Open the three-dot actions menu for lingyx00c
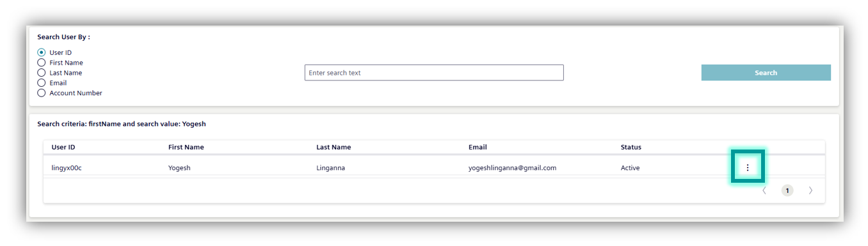 [x=748, y=167]
